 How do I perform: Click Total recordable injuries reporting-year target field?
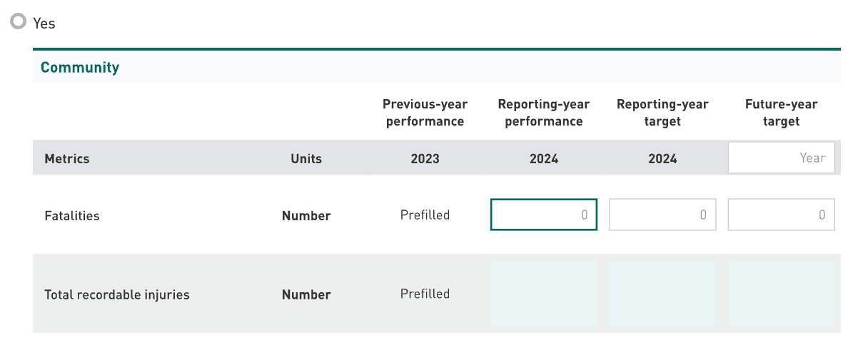click(x=662, y=294)
